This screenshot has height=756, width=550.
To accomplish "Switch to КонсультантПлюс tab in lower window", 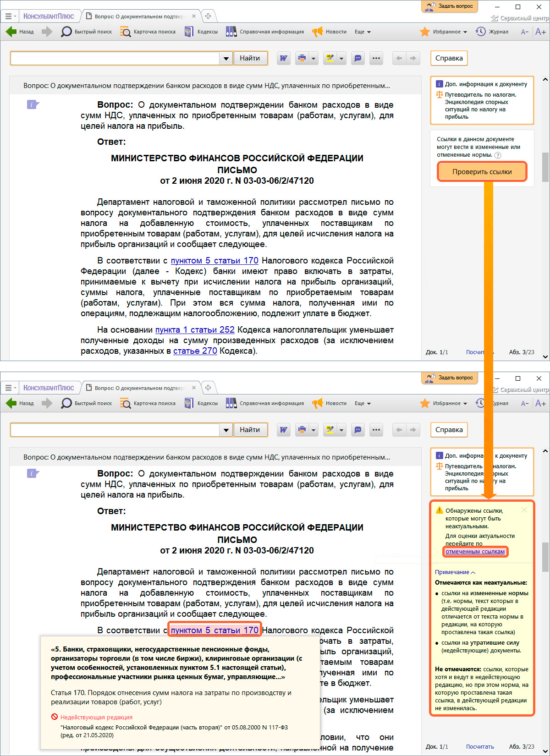I will point(49,388).
